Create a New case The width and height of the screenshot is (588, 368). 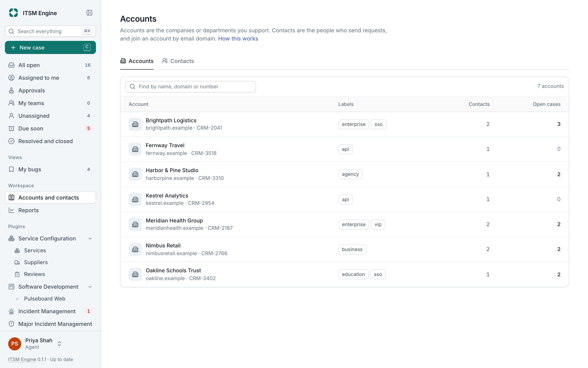(x=50, y=47)
